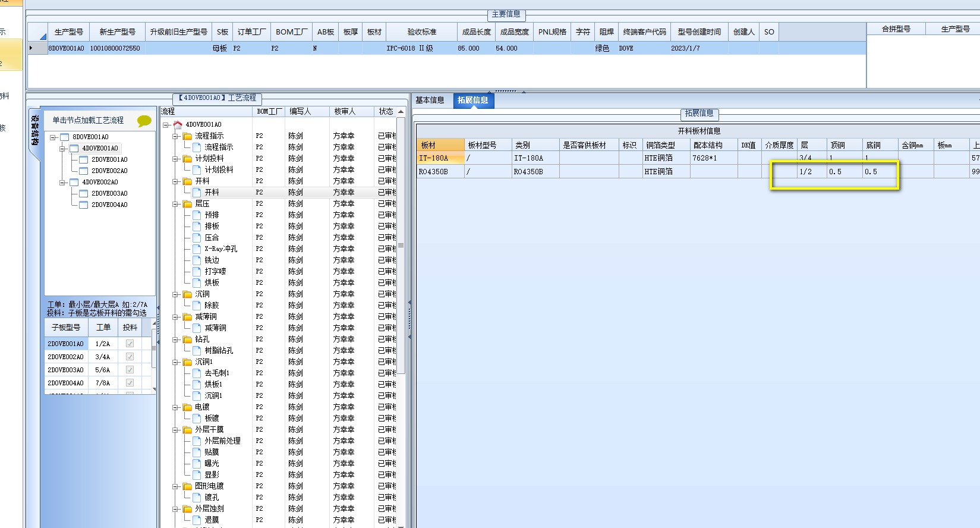Screen dimensions: 980x528
Task: Click the 成品长度 column header
Action: [477, 32]
